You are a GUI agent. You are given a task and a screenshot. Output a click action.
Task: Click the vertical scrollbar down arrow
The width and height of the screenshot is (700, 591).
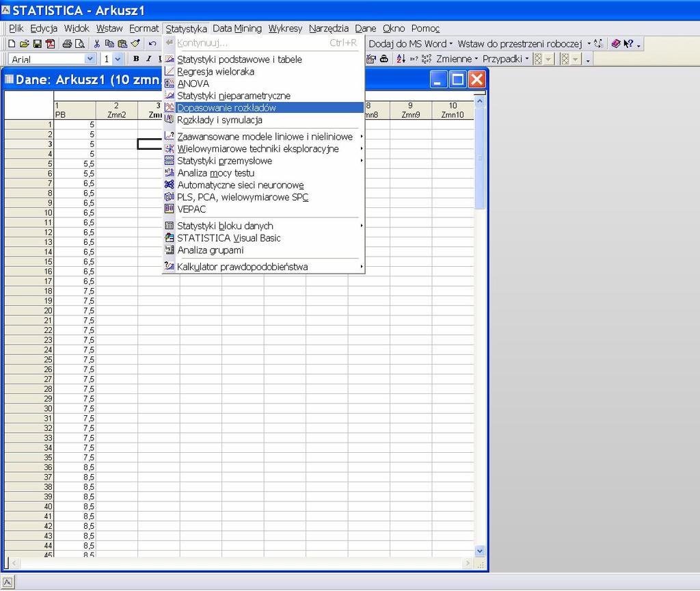480,551
